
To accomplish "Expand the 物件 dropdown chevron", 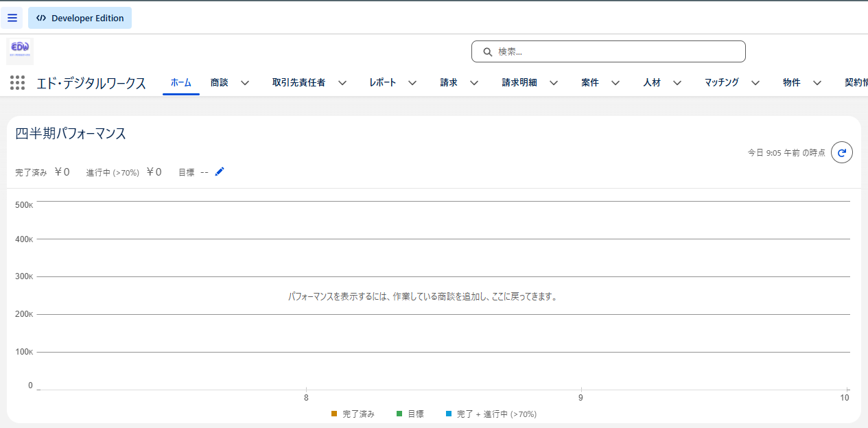I will (x=817, y=83).
